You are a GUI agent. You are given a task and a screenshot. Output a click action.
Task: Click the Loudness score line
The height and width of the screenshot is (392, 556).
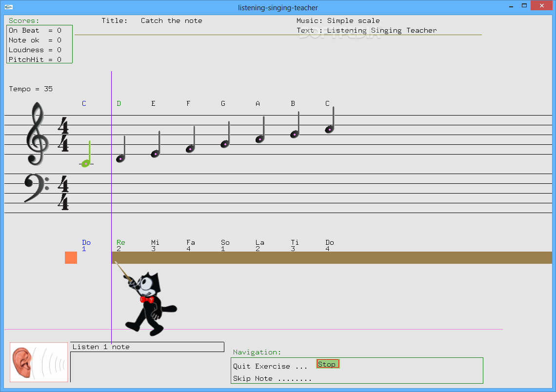[35, 50]
